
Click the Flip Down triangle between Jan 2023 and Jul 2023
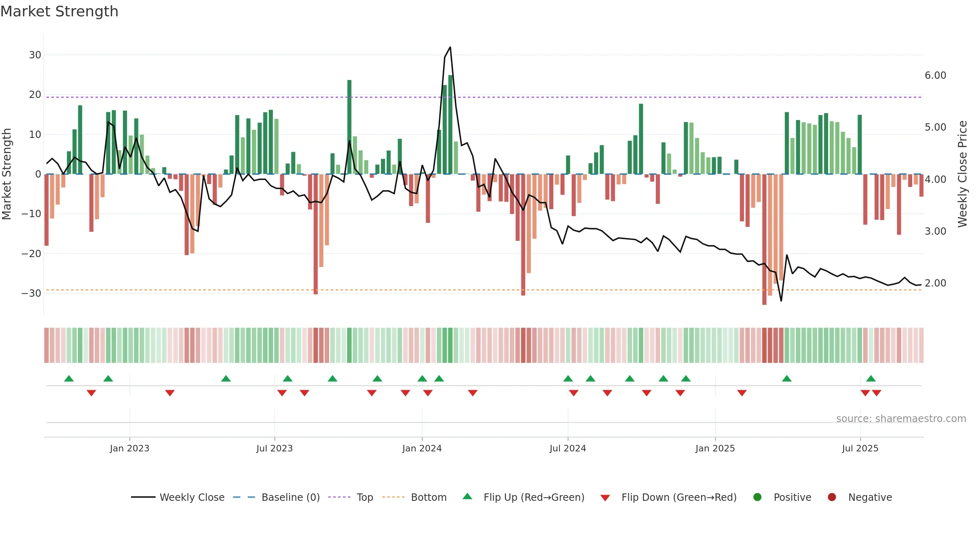pyautogui.click(x=170, y=393)
